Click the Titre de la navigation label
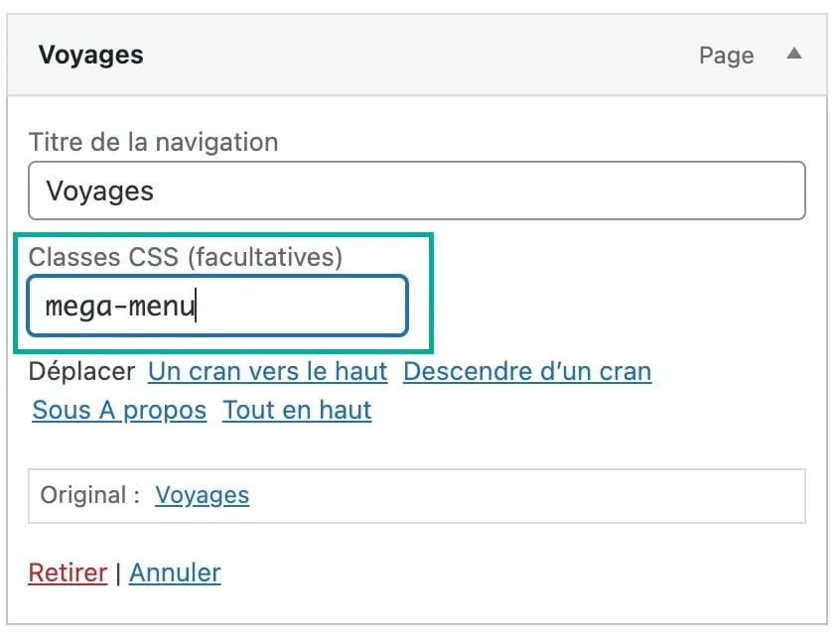This screenshot has width=840, height=633. coord(154,142)
